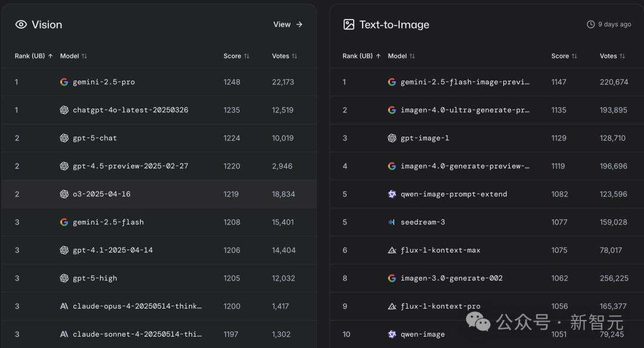Select the chatgpt-4o-latest-20250326 model name
Viewport: 644px width, 348px height.
tap(131, 110)
